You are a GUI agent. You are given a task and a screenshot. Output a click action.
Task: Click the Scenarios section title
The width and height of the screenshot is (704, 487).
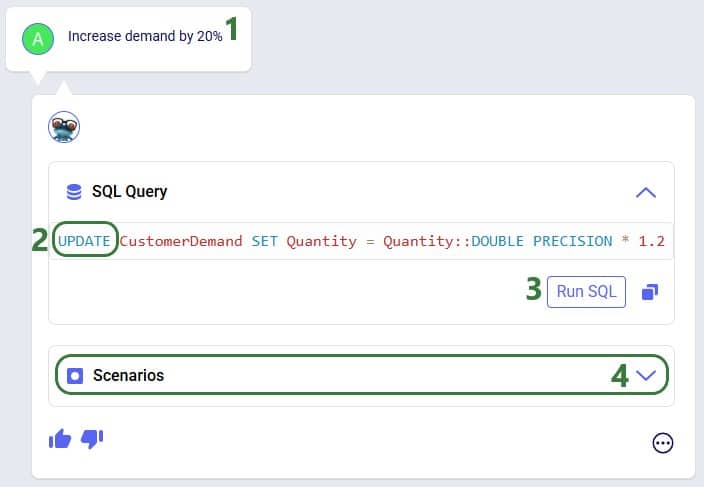click(x=128, y=376)
